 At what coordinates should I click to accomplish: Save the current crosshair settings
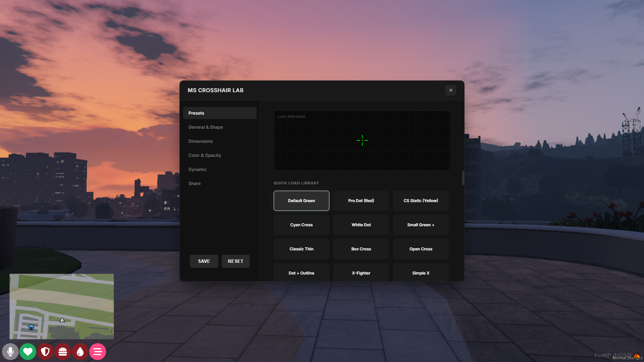point(204,261)
